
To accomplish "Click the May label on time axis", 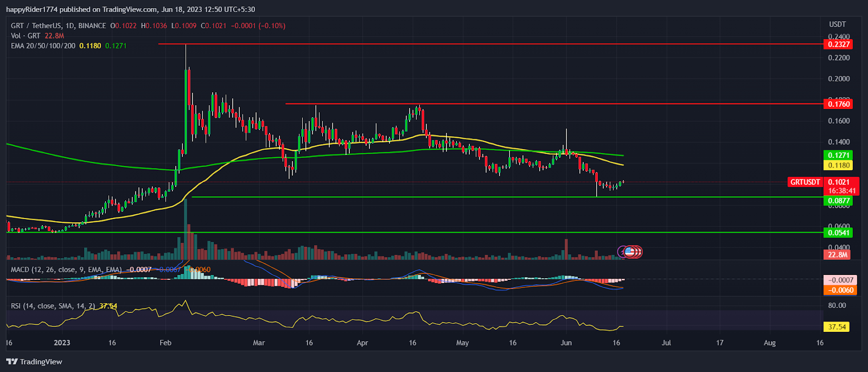I will pos(462,343).
